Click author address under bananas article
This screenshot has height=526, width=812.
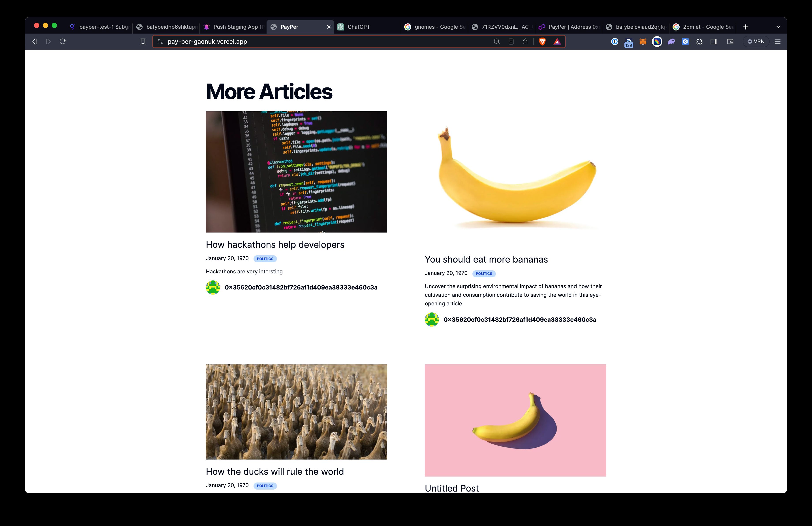click(x=520, y=320)
